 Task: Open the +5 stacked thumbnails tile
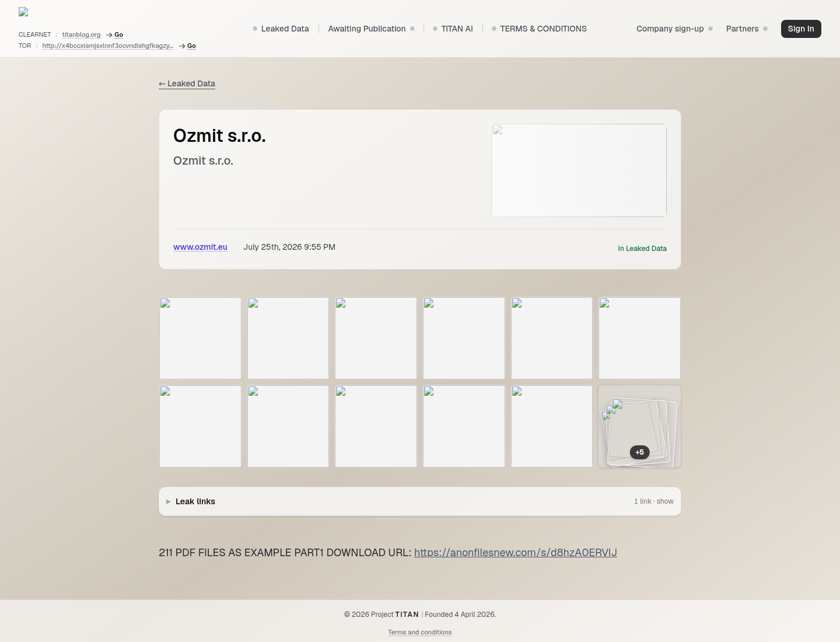click(x=639, y=426)
